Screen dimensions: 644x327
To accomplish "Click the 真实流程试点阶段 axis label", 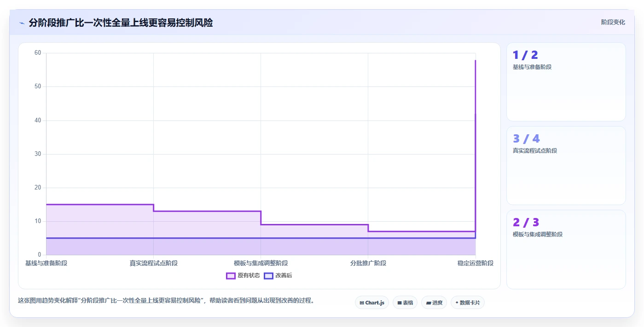I will (153, 263).
